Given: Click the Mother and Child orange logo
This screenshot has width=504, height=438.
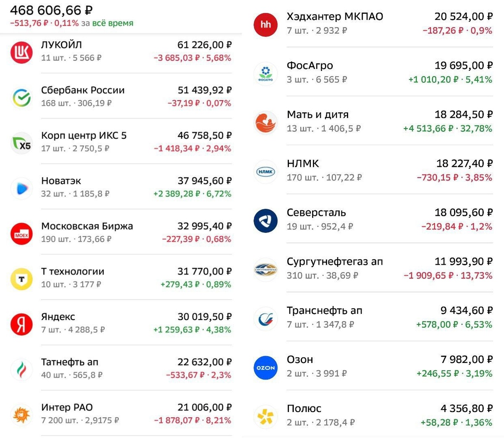Looking at the screenshot, I should tap(265, 122).
